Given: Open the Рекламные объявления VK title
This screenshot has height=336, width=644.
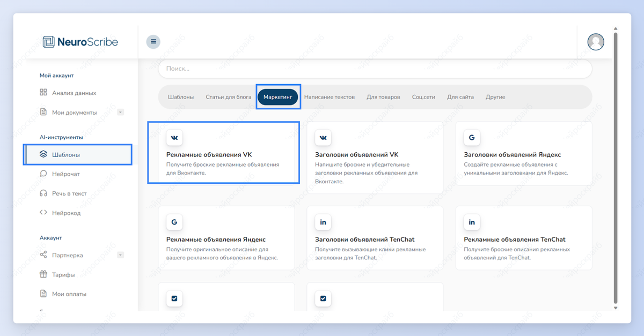Looking at the screenshot, I should tap(209, 155).
